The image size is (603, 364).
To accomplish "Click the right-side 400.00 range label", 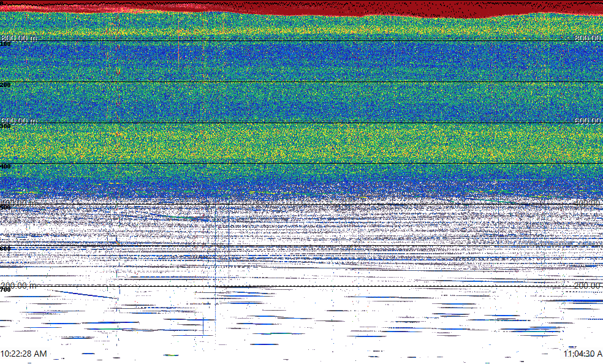I will pos(588,203).
